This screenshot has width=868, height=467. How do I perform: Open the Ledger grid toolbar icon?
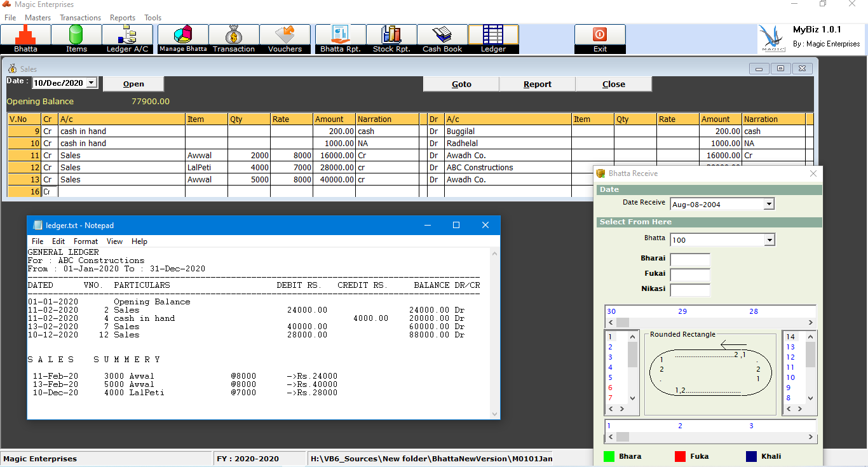(x=493, y=39)
